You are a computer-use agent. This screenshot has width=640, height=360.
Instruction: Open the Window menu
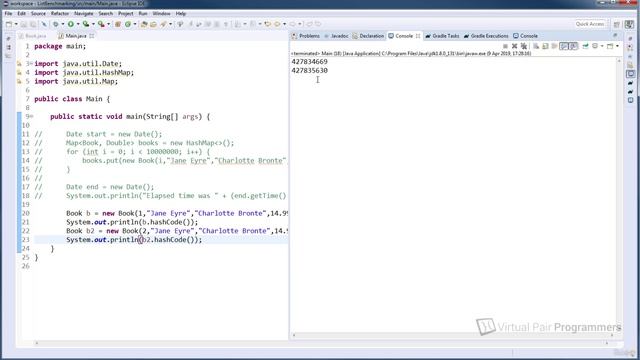click(x=162, y=13)
